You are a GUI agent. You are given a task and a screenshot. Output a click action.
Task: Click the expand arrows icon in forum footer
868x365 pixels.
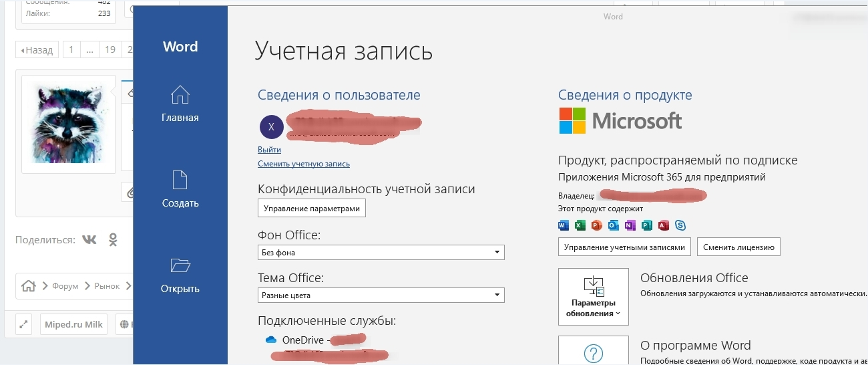(23, 324)
